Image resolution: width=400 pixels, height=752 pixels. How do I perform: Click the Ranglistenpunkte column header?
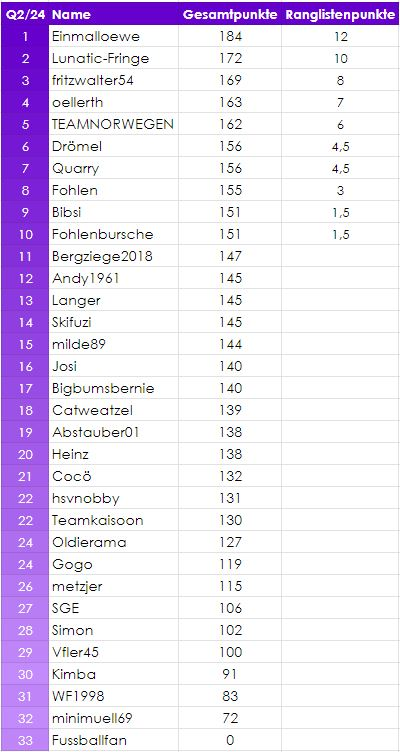[341, 15]
